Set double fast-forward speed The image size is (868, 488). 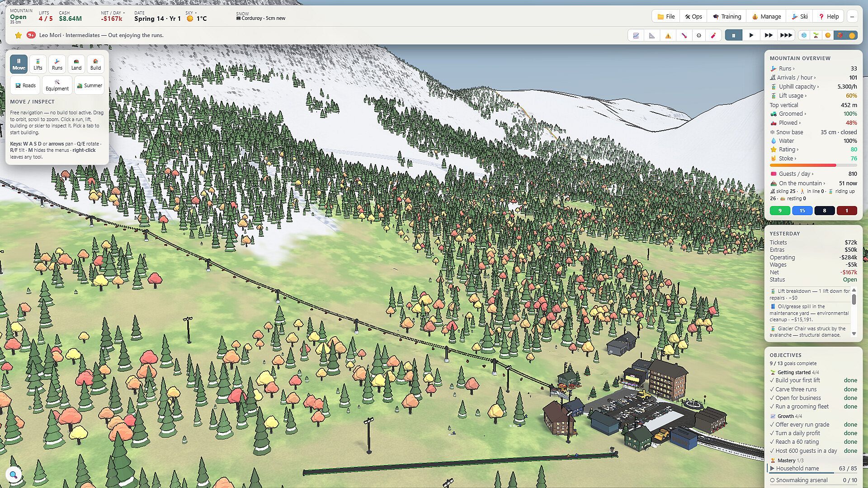point(768,35)
